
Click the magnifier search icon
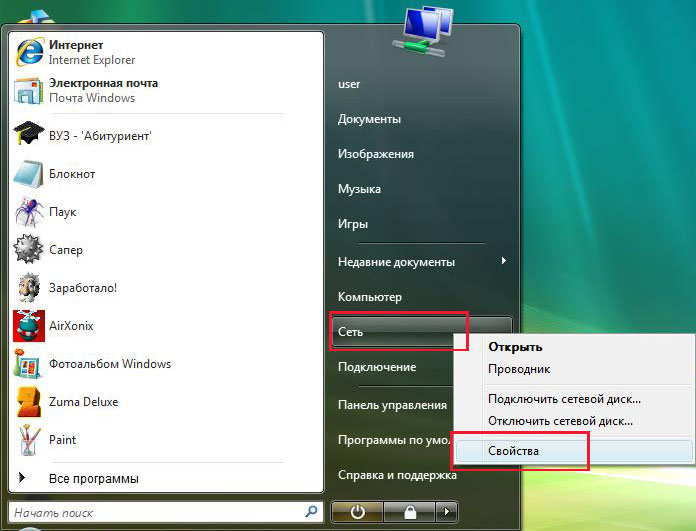coord(312,512)
